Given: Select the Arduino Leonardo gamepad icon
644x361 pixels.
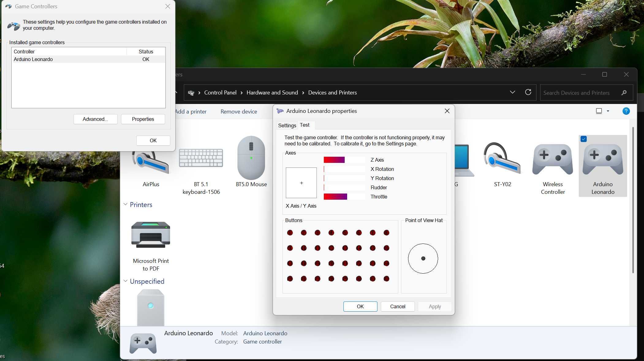Looking at the screenshot, I should 603,159.
